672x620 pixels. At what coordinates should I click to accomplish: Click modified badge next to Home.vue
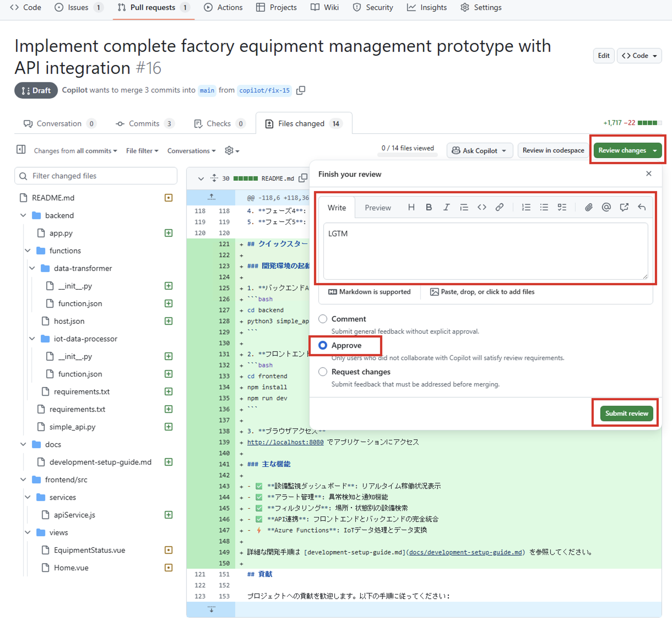[169, 568]
